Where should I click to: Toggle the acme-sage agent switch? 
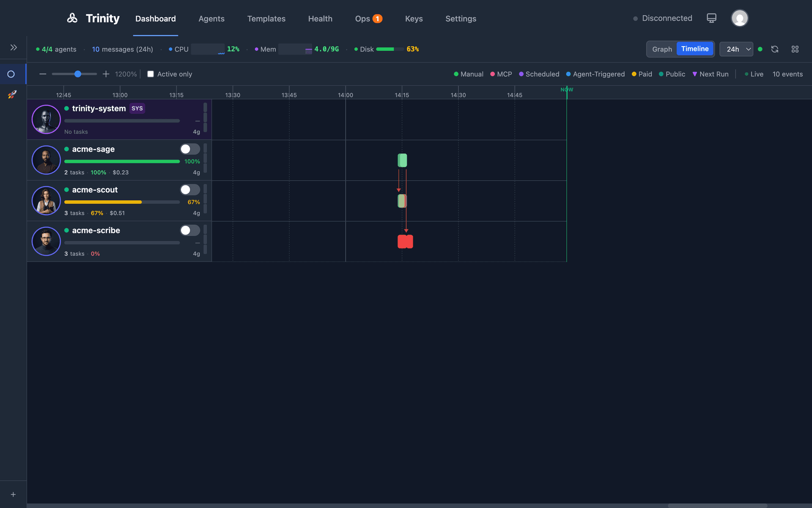190,149
